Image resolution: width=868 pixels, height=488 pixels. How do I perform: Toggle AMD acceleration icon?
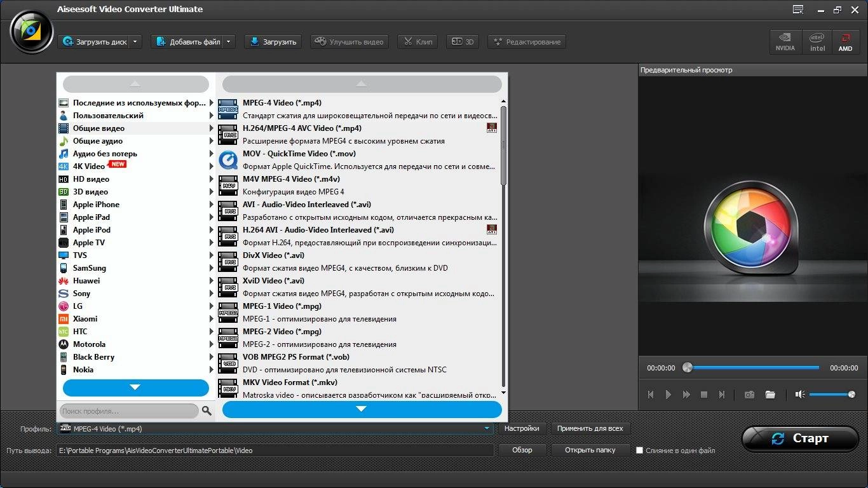(x=845, y=43)
